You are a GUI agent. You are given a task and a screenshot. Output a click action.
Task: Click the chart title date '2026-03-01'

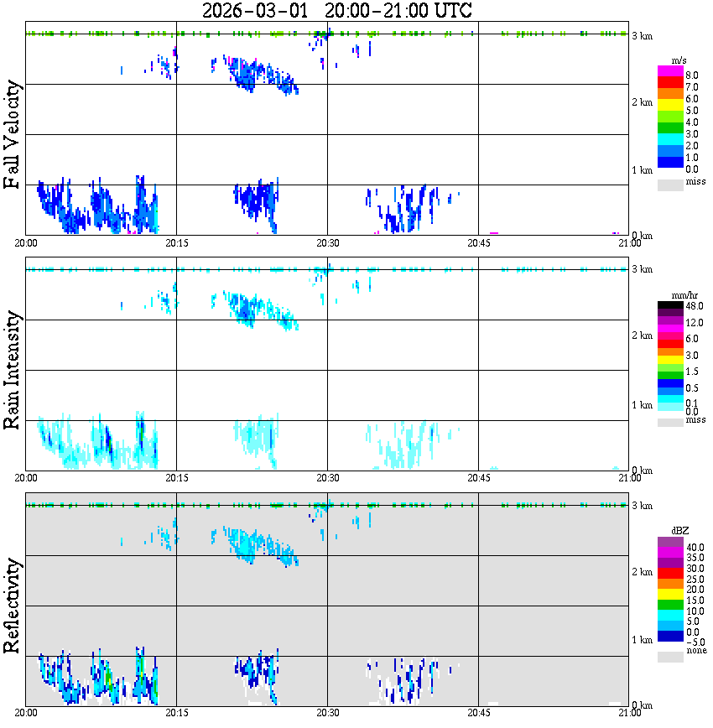pyautogui.click(x=255, y=10)
